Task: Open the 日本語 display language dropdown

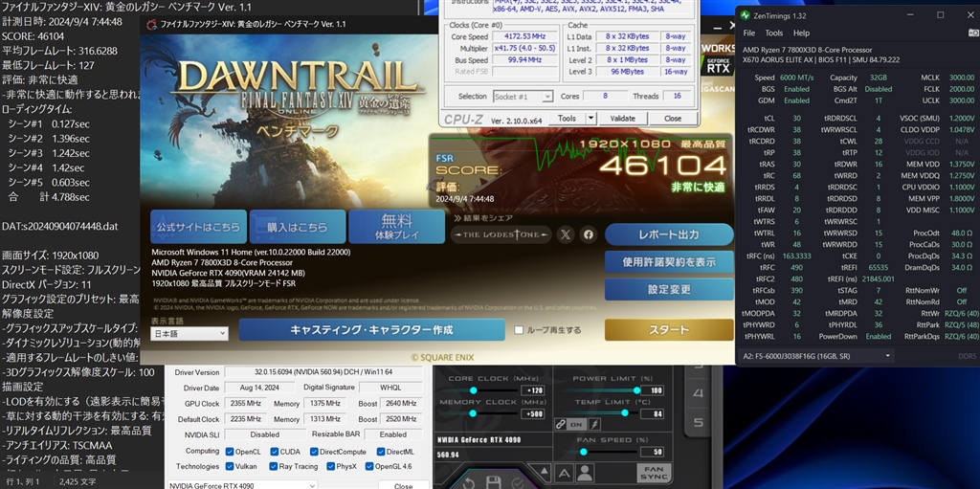Action: tap(189, 334)
